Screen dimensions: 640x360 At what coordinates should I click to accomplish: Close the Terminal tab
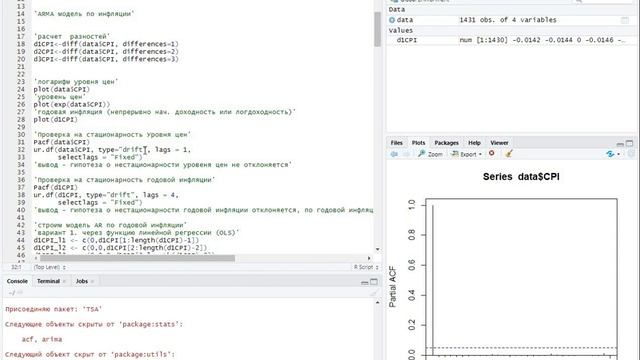[64, 282]
